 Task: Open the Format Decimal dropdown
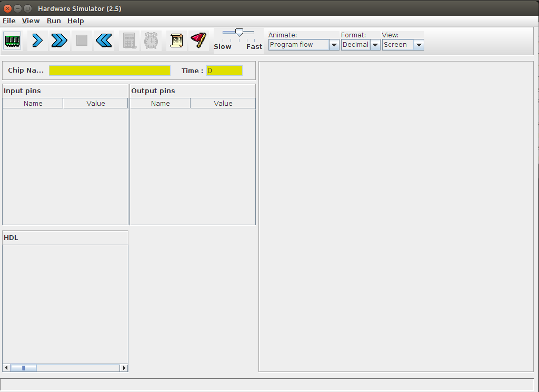(x=375, y=45)
